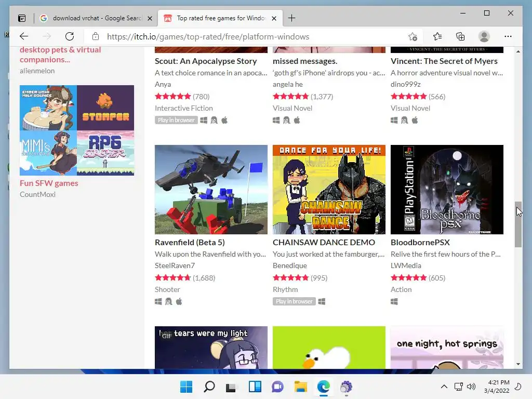Viewport: 532px width, 399px height.
Task: Click Linux icon under Vincent: The Secret of Myers
Action: [404, 120]
